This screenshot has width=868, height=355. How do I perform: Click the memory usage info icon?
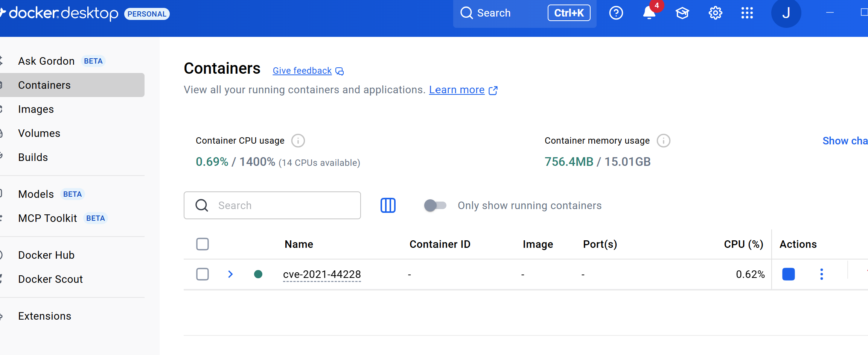pos(664,141)
